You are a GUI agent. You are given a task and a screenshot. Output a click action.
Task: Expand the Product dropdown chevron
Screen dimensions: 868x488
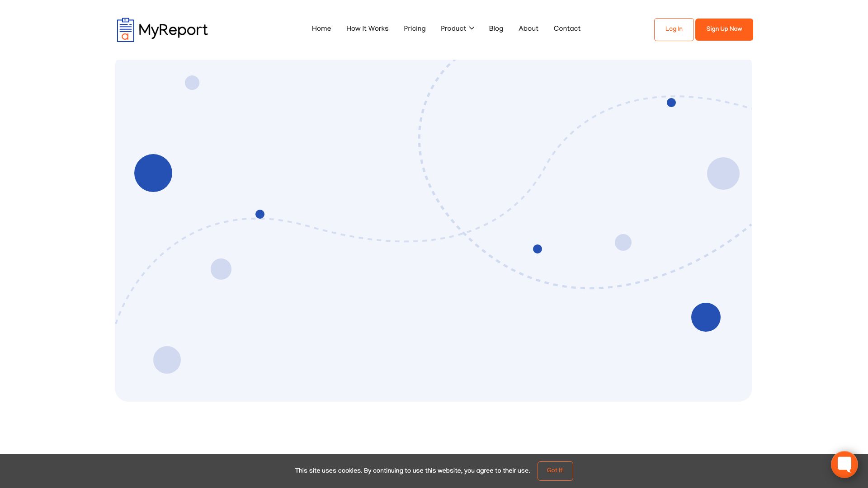pos(472,28)
